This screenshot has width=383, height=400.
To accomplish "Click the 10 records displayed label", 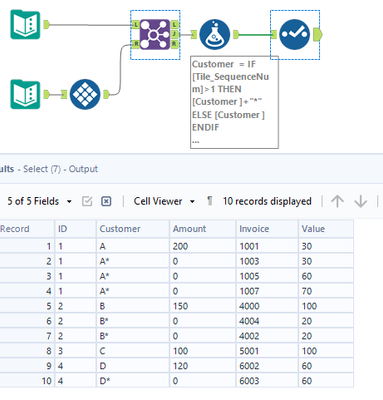I will pos(267,201).
